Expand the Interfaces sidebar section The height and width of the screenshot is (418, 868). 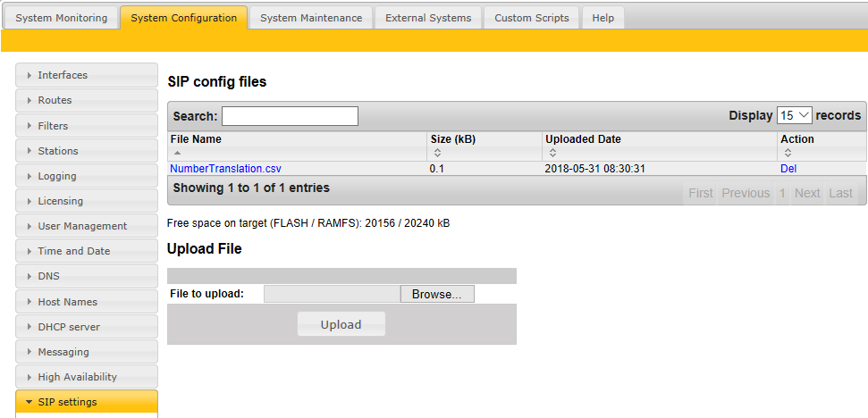pos(87,75)
